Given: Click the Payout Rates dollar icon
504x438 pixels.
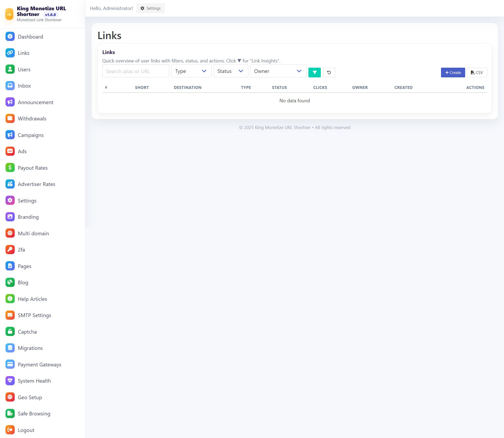Looking at the screenshot, I should (10, 168).
